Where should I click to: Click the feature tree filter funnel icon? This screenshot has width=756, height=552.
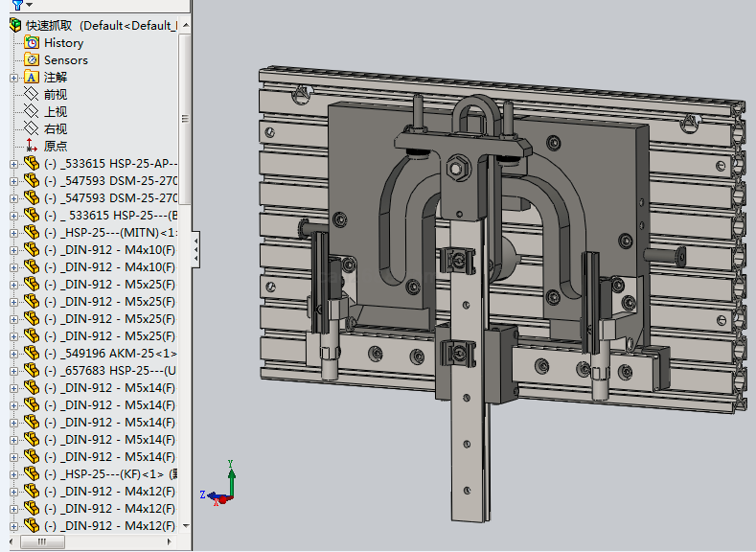(16, 5)
